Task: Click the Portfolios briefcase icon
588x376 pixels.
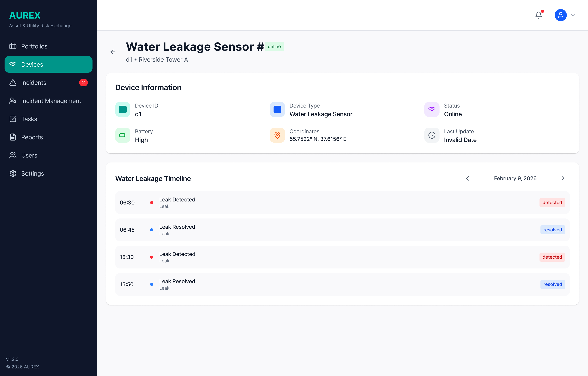Action: click(13, 46)
